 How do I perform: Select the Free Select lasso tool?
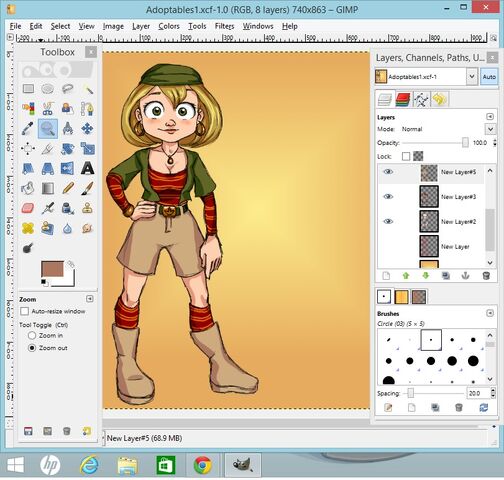pyautogui.click(x=68, y=89)
